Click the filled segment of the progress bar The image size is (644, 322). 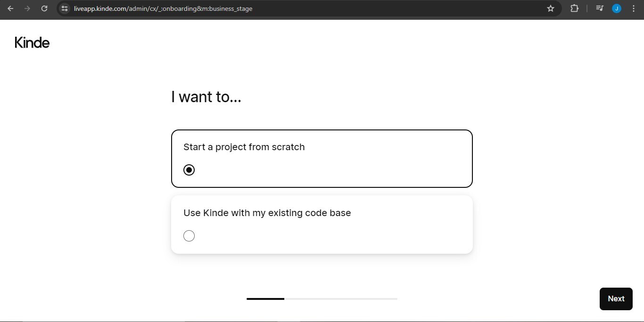click(x=265, y=299)
